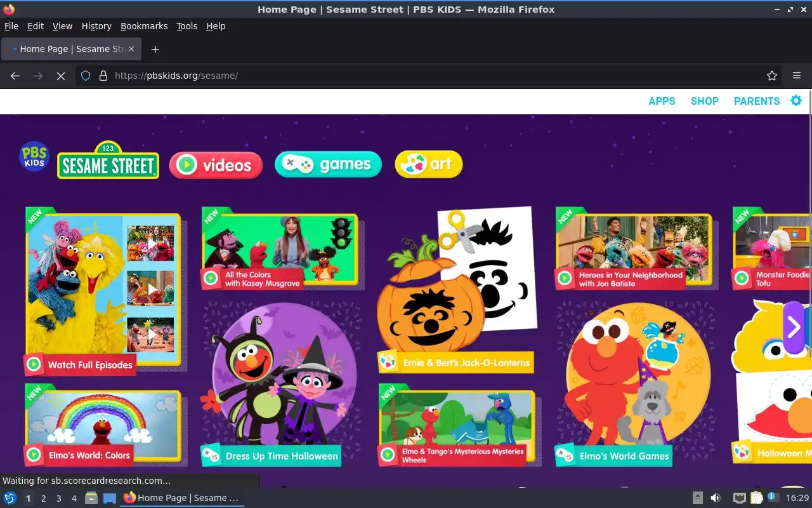Advance the carousel with the purple arrow
Viewport: 812px width, 508px height.
tap(793, 327)
